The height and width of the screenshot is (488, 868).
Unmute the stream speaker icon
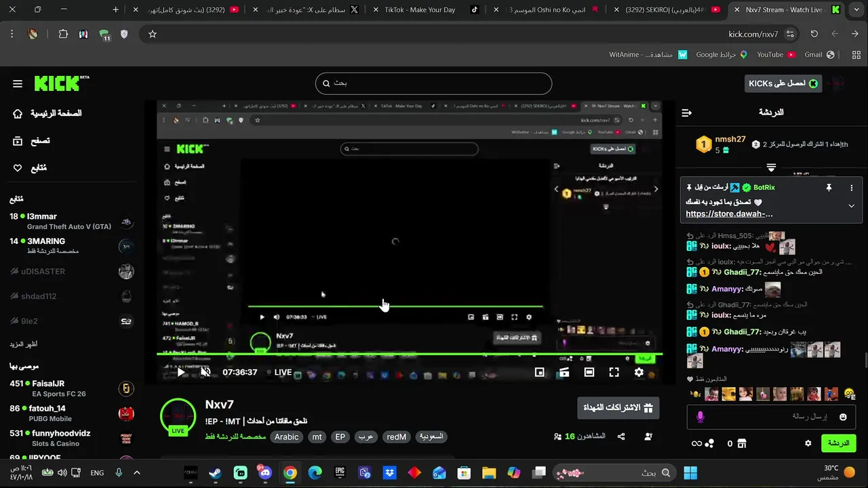(x=205, y=372)
